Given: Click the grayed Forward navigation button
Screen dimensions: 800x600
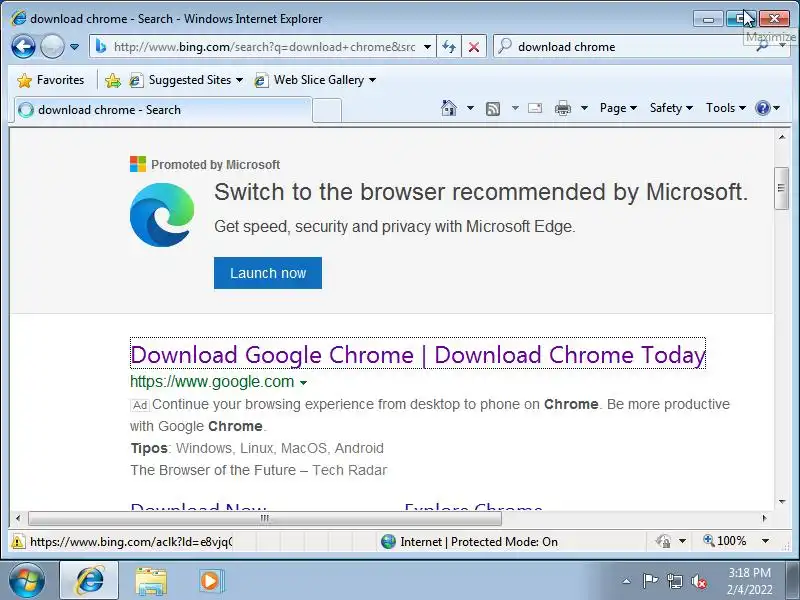Looking at the screenshot, I should [52, 47].
